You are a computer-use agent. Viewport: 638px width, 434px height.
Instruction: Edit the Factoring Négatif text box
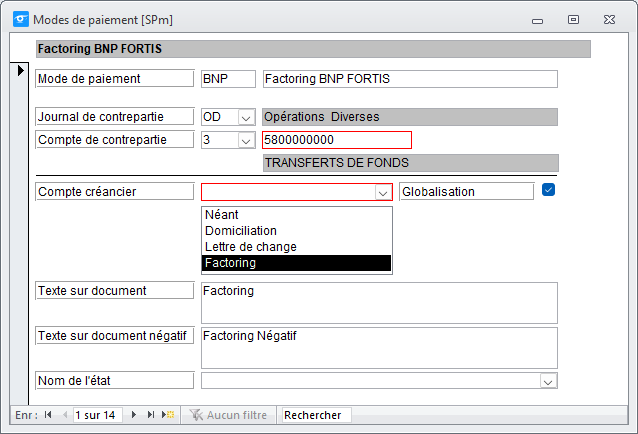point(379,348)
